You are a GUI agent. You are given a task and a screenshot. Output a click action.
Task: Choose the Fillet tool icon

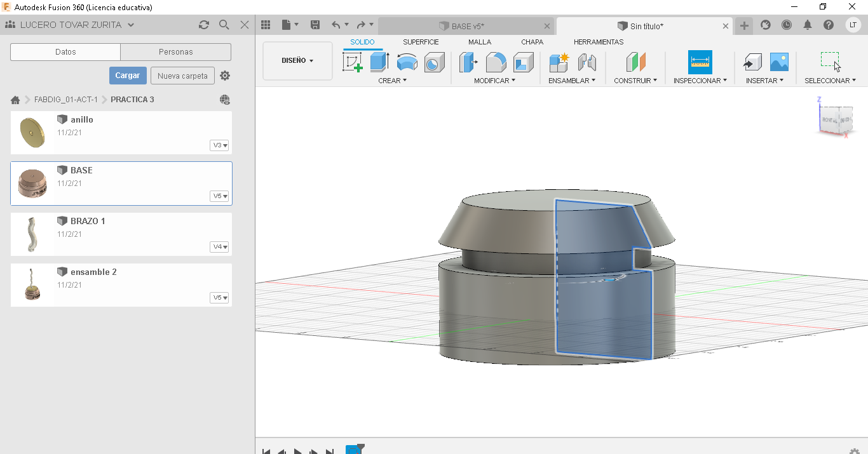coord(496,62)
